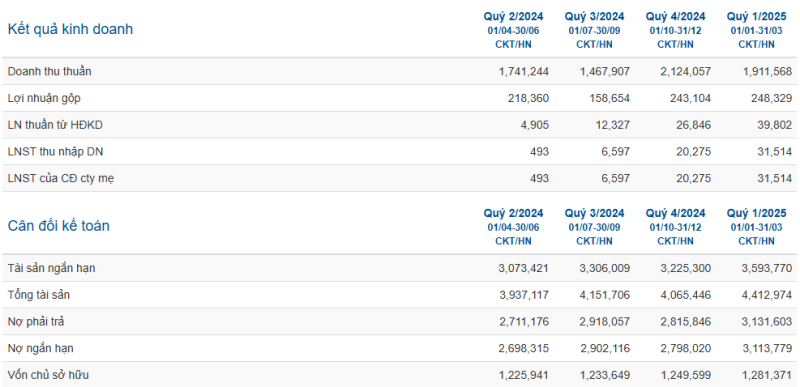Image resolution: width=800 pixels, height=387 pixels.
Task: Select Quý 1/2025 column header in income table
Action: coord(757,16)
